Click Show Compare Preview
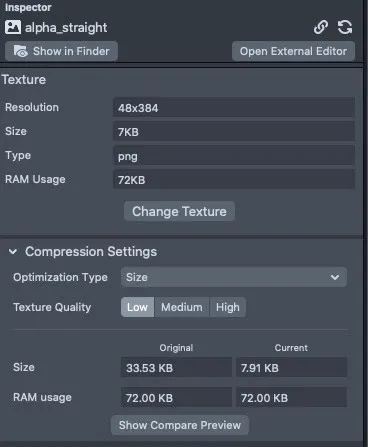The image size is (368, 447). point(180,425)
